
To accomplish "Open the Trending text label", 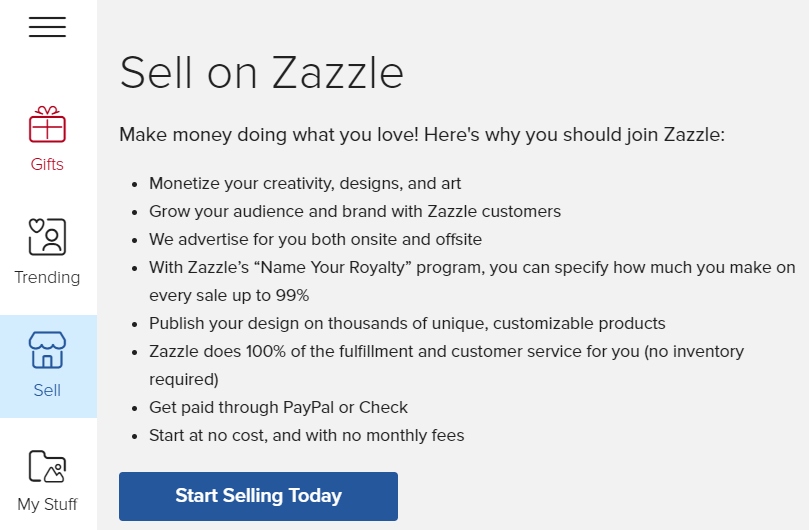I will 47,277.
